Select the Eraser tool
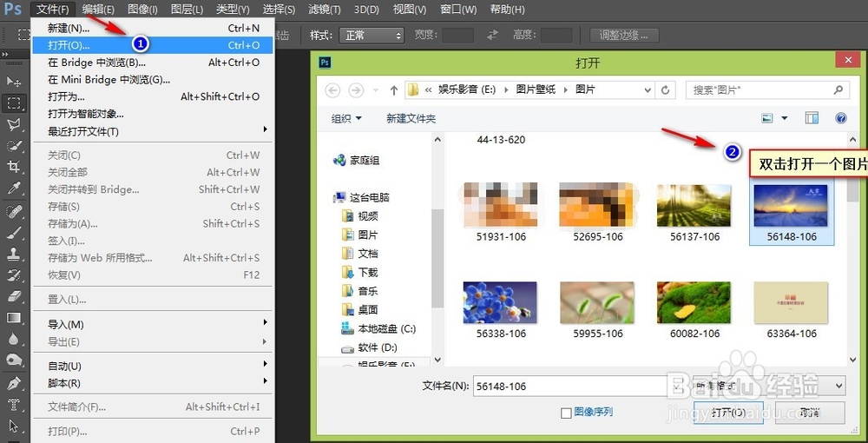 click(13, 296)
